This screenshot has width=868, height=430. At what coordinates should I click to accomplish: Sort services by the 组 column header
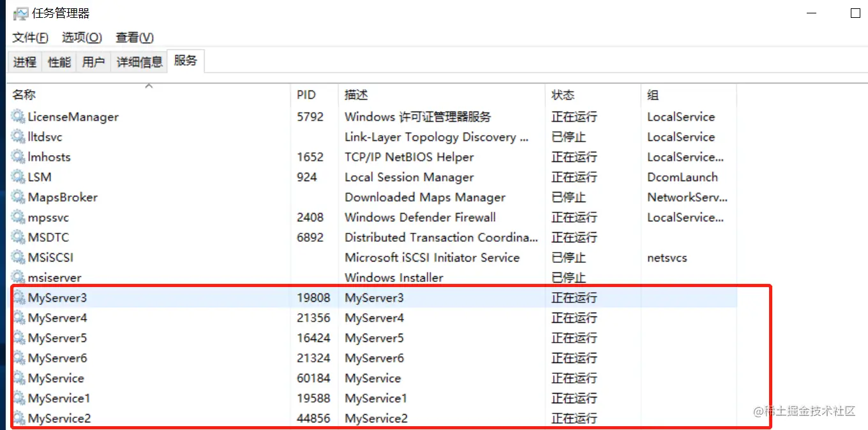point(689,94)
